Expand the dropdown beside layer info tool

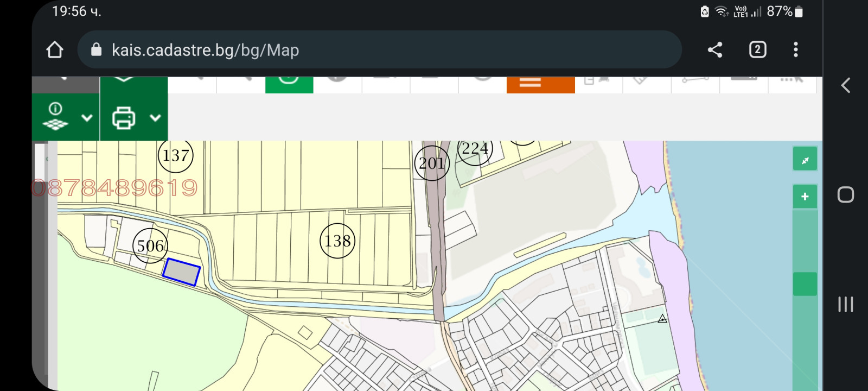point(87,118)
